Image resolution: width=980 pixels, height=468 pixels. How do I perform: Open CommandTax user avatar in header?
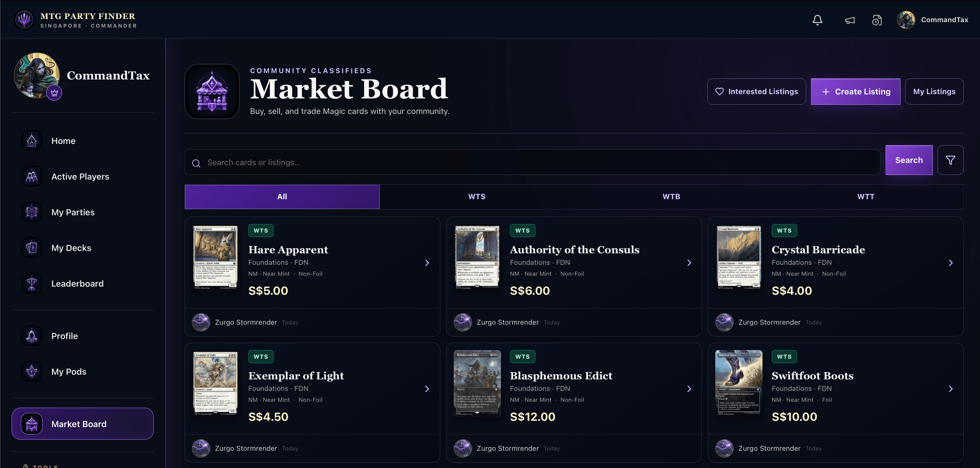tap(906, 20)
